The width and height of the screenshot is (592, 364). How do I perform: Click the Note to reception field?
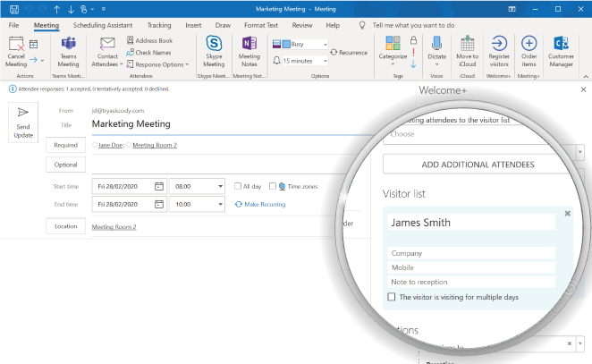pyautogui.click(x=471, y=282)
